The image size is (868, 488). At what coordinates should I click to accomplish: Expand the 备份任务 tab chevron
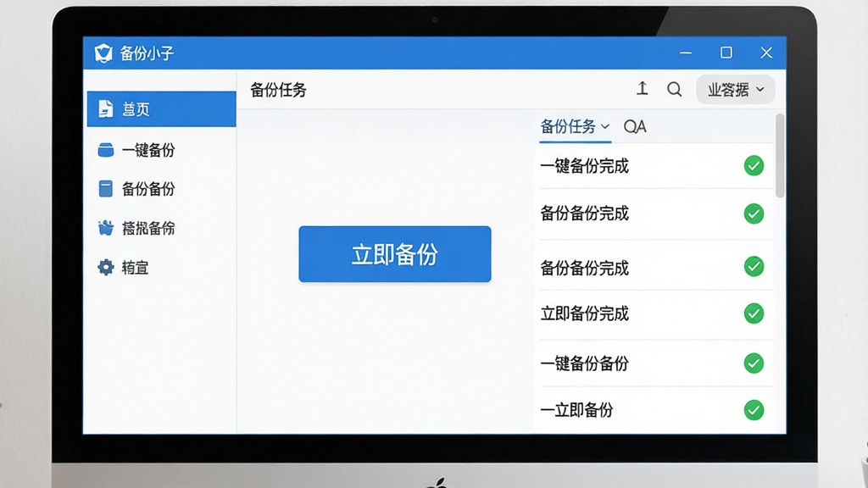pyautogui.click(x=605, y=127)
